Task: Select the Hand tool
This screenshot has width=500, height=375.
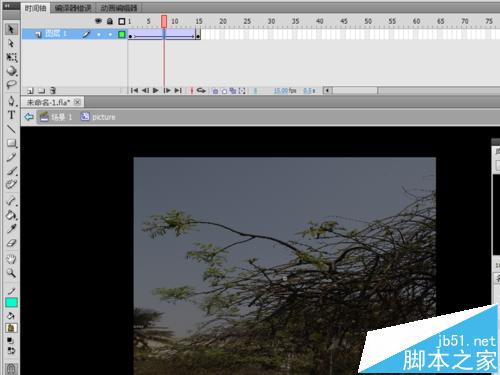Action: 11,259
